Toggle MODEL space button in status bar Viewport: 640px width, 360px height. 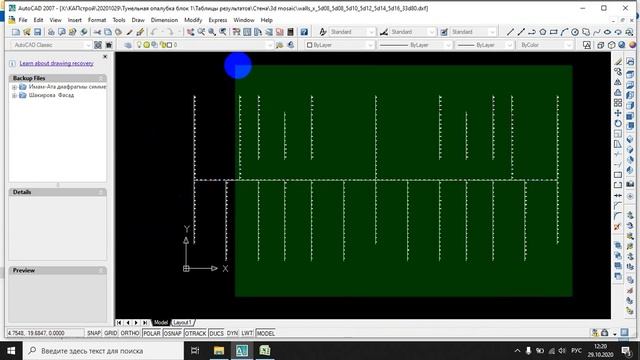265,333
